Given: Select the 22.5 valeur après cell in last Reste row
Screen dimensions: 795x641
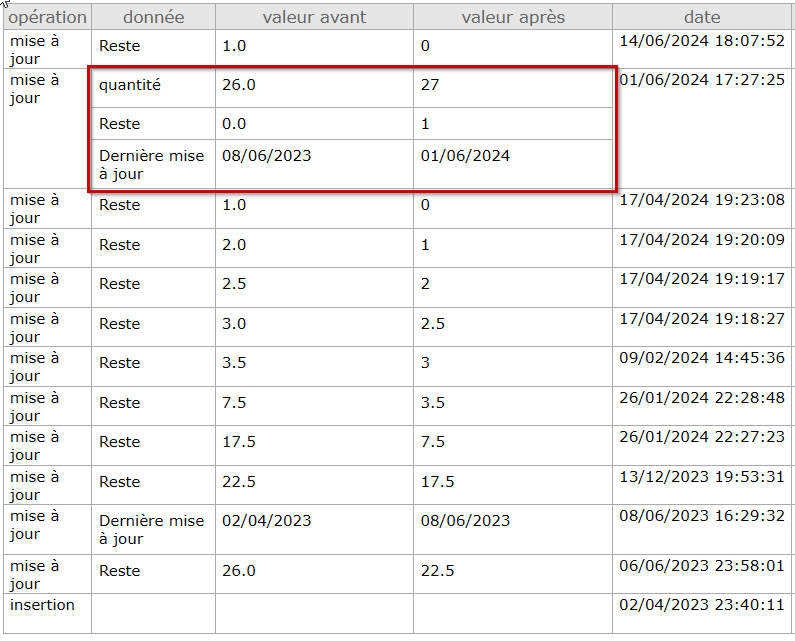Looking at the screenshot, I should 438,571.
